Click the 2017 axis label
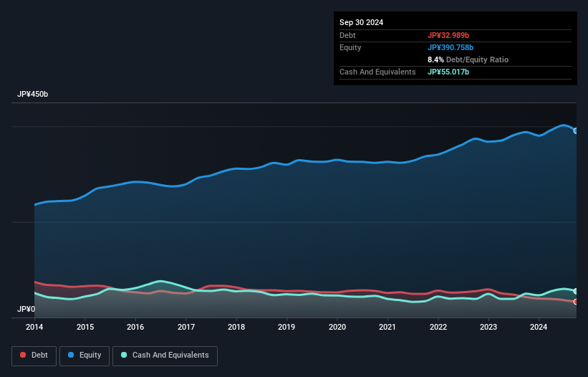Screen dimensions: 588x377 pyautogui.click(x=186, y=327)
